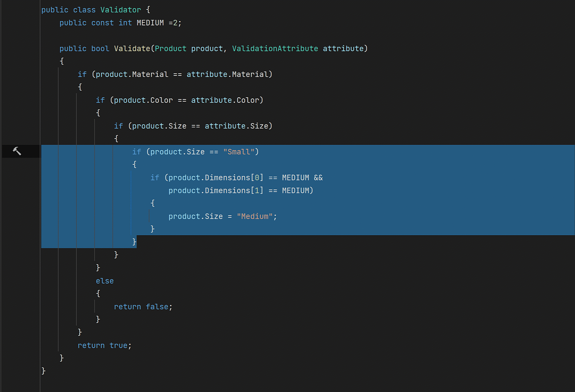Click the "Medium" string literal
This screenshot has width=575, height=392.
254,216
